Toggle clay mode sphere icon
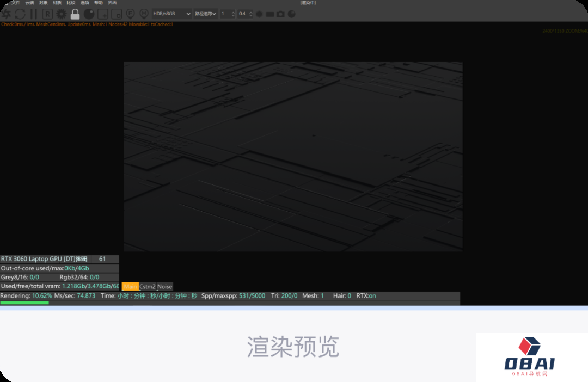The image size is (588, 382). tap(89, 14)
